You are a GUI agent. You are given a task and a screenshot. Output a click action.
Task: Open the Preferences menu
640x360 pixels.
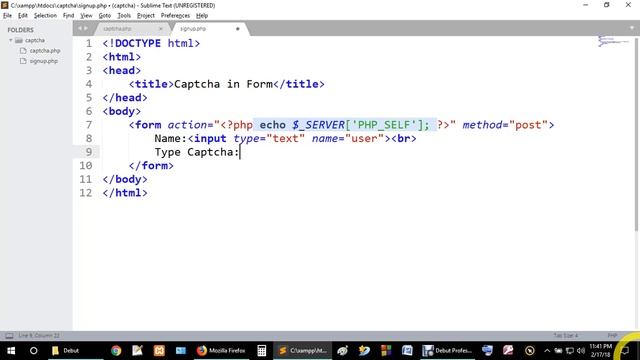pos(175,16)
